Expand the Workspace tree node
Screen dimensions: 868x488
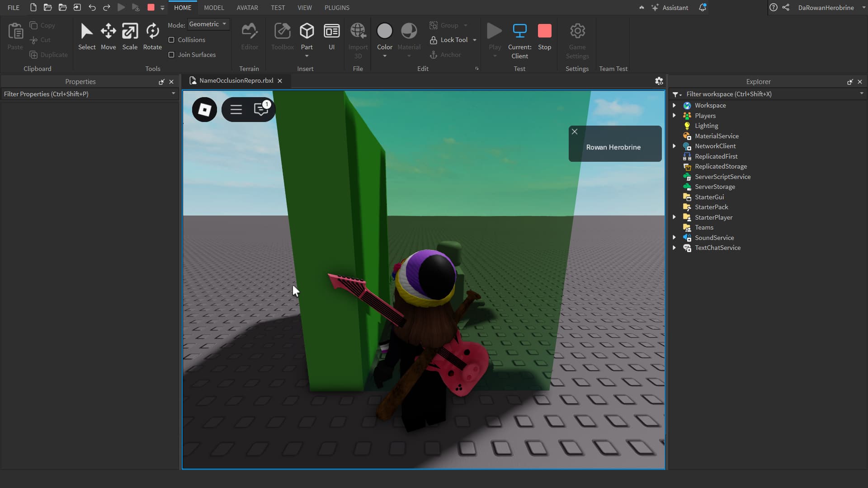click(x=674, y=105)
